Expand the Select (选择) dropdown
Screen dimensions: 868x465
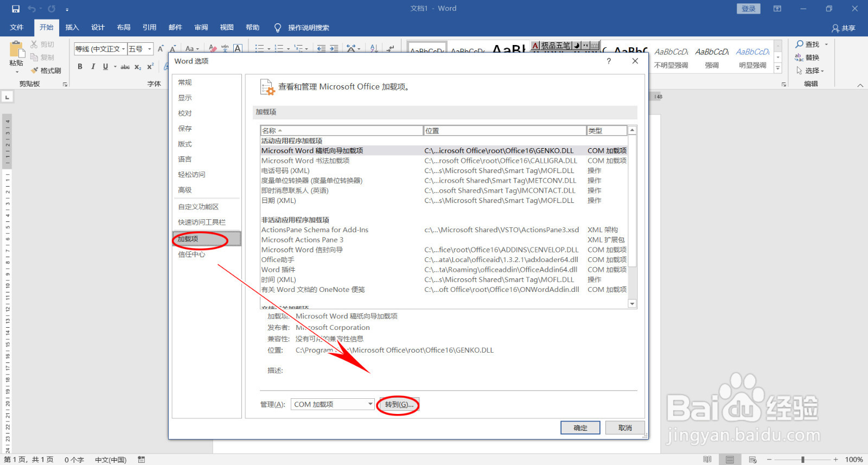822,71
